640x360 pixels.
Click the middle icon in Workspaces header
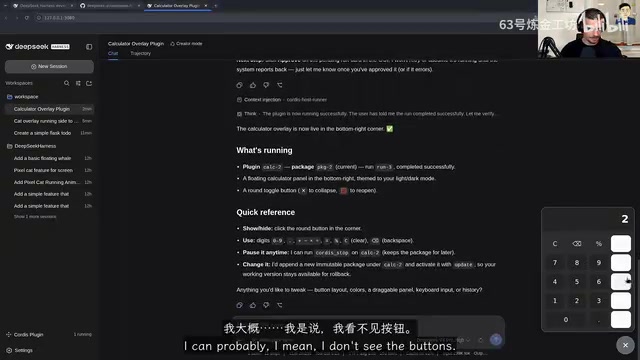78,83
